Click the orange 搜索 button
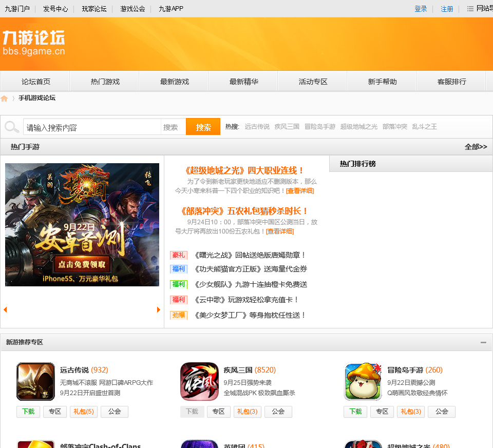 (203, 127)
